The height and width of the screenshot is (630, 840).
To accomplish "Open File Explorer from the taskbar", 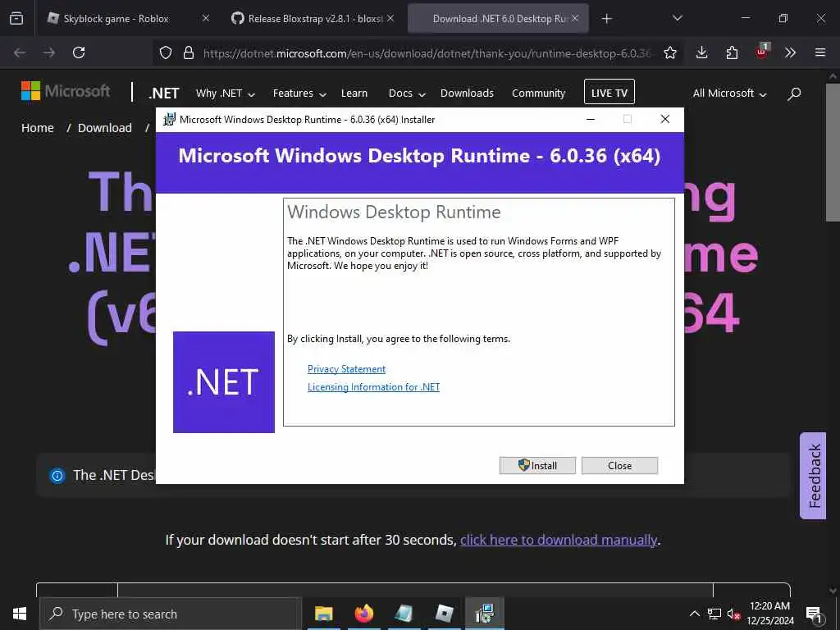I will (323, 614).
